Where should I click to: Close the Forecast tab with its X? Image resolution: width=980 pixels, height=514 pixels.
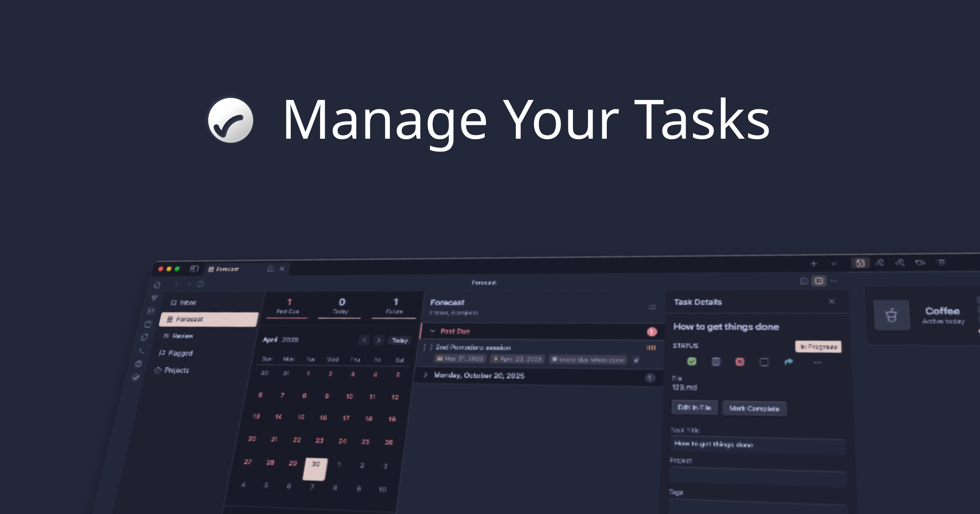click(282, 268)
